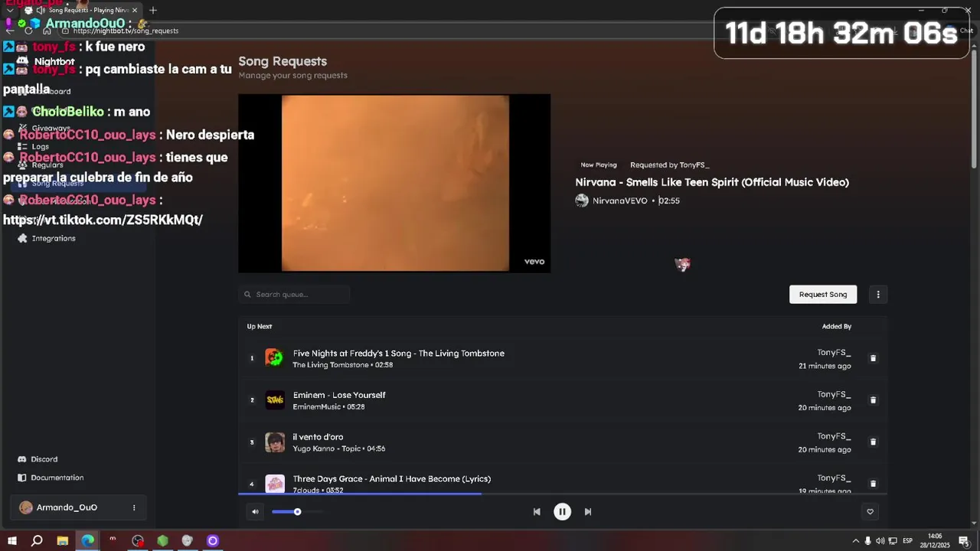Screen dimensions: 980x551
Task: Click il vento d'oro song title
Action: tap(318, 437)
